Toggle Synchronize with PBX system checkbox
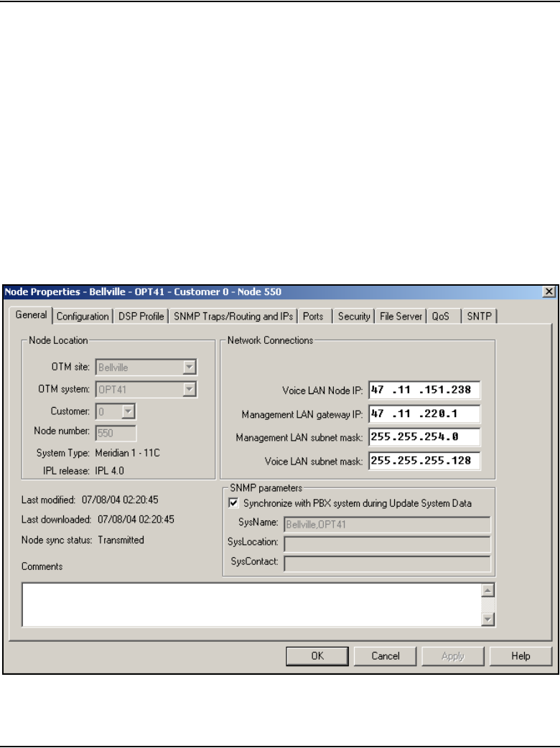 point(234,502)
